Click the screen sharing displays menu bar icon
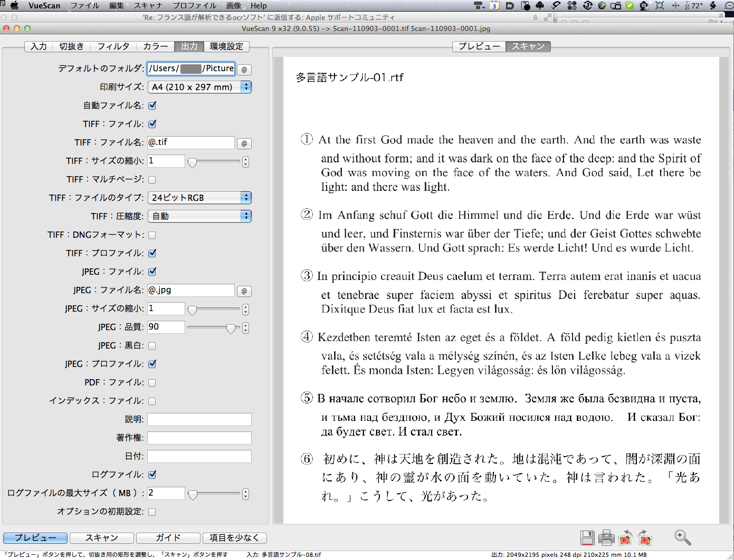Image resolution: width=734 pixels, height=560 pixels. tap(616, 5)
